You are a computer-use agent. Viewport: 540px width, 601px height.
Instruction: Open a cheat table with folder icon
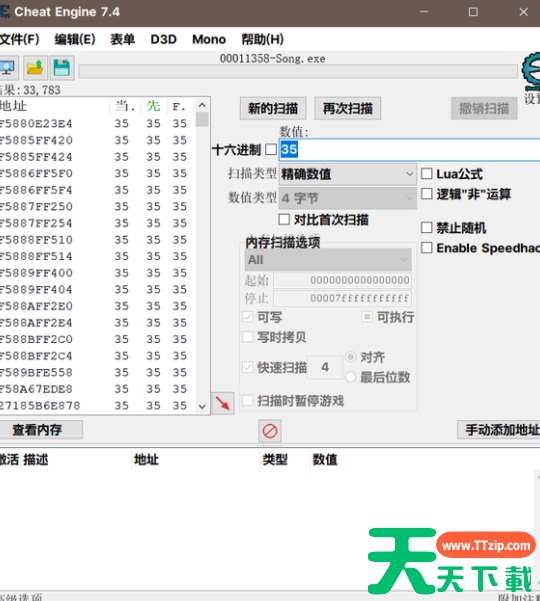pyautogui.click(x=35, y=68)
